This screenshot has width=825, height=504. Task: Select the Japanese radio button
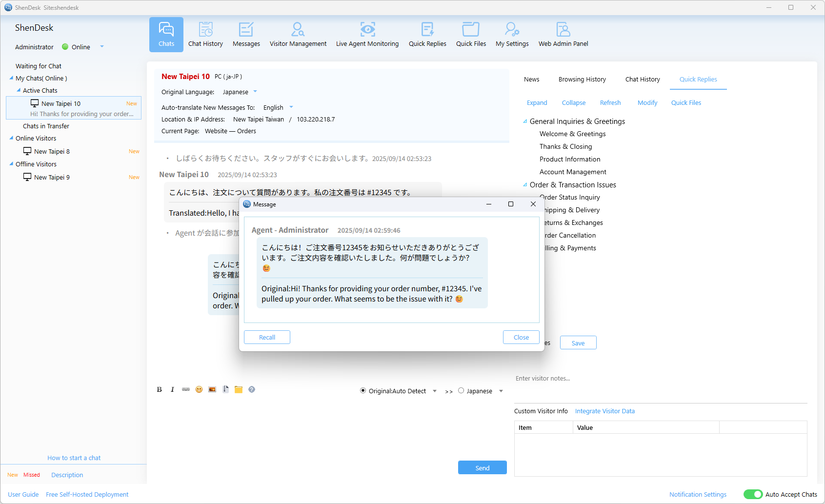[x=461, y=391]
